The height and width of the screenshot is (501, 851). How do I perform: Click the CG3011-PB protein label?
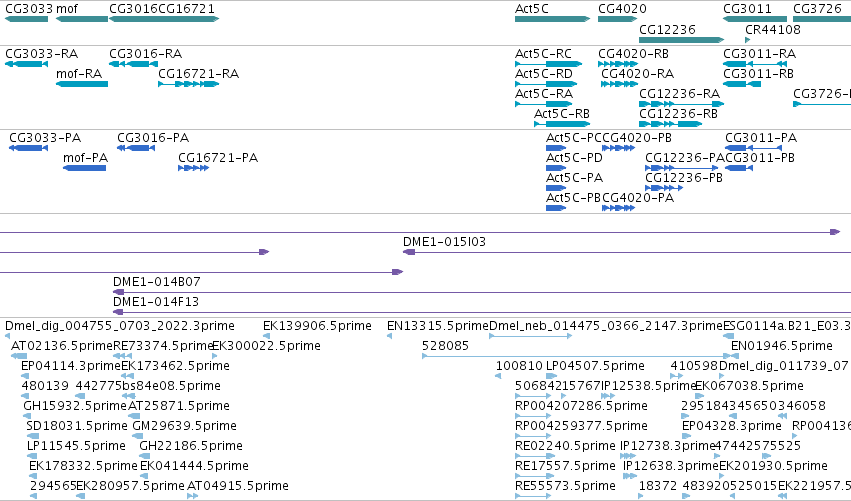760,158
